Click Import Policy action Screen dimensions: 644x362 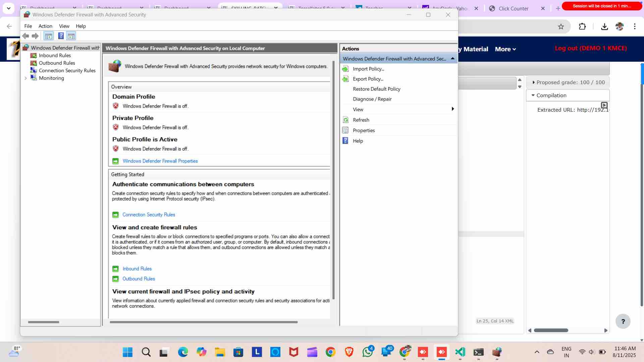pos(368,69)
